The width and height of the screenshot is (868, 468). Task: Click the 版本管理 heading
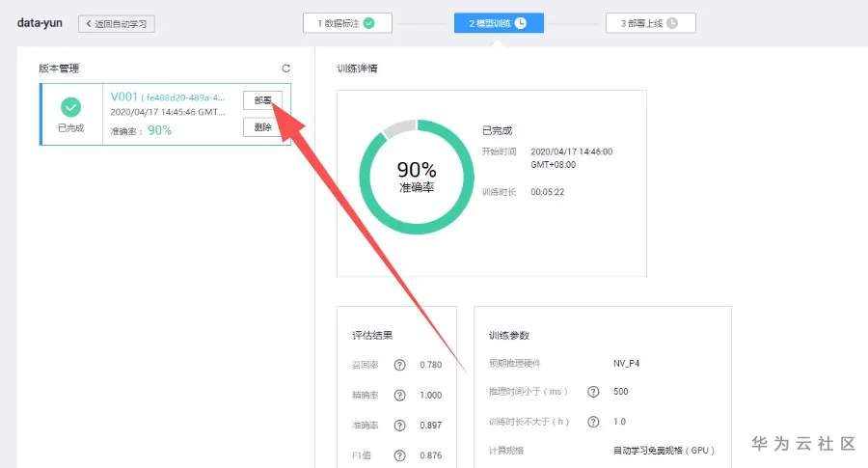(59, 69)
